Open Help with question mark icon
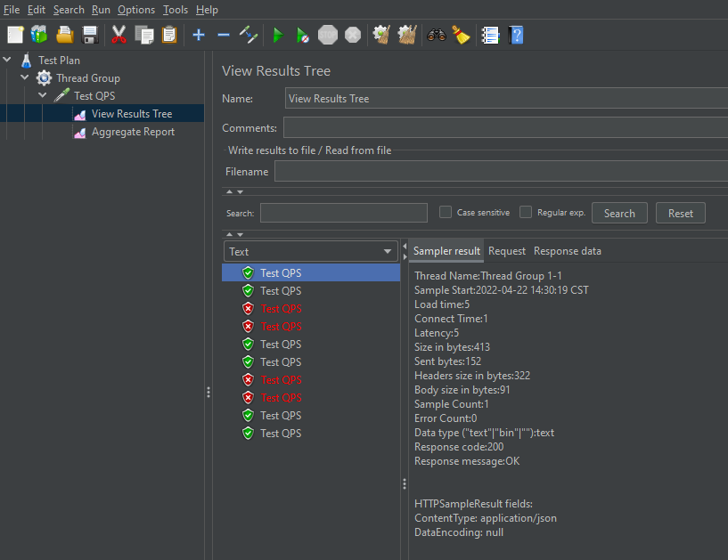The height and width of the screenshot is (560, 728). (516, 35)
